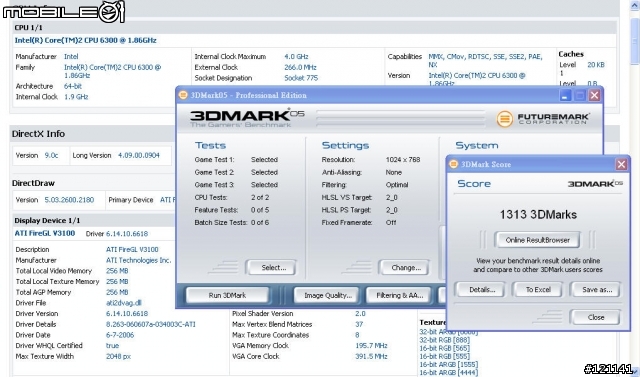Click the Close button in score dialog
The image size is (640, 377).
pyautogui.click(x=595, y=317)
